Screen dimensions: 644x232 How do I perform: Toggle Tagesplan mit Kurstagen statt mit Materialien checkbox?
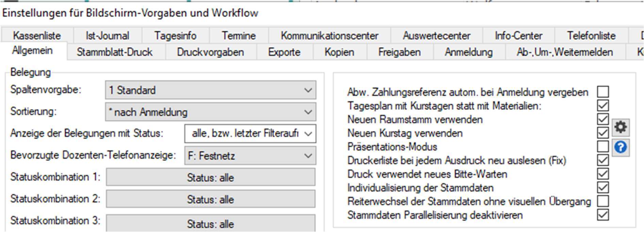click(x=603, y=105)
